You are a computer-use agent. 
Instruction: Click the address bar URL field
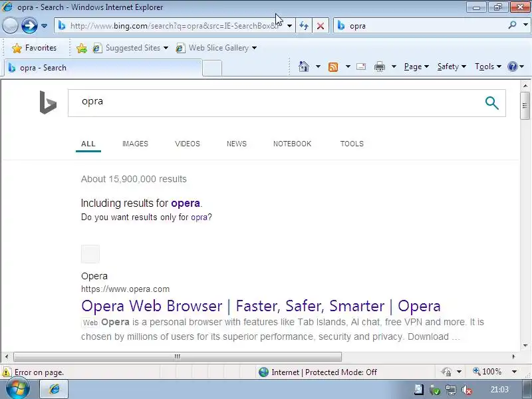click(174, 26)
